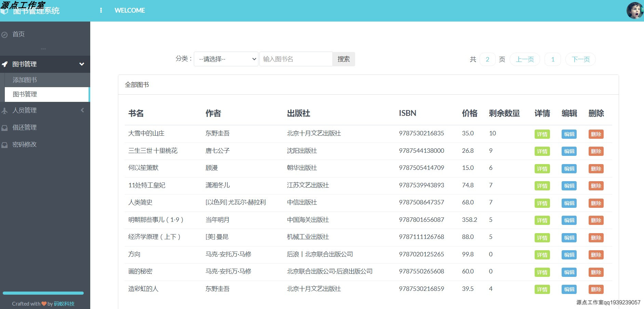Select WELCOME in the top navigation
Image resolution: width=644 pixels, height=309 pixels.
pyautogui.click(x=130, y=10)
